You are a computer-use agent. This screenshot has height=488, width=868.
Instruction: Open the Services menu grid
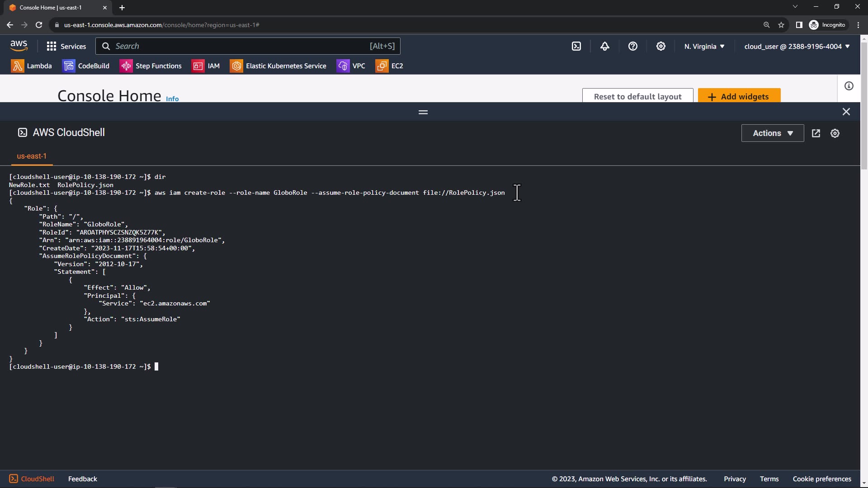(x=66, y=46)
